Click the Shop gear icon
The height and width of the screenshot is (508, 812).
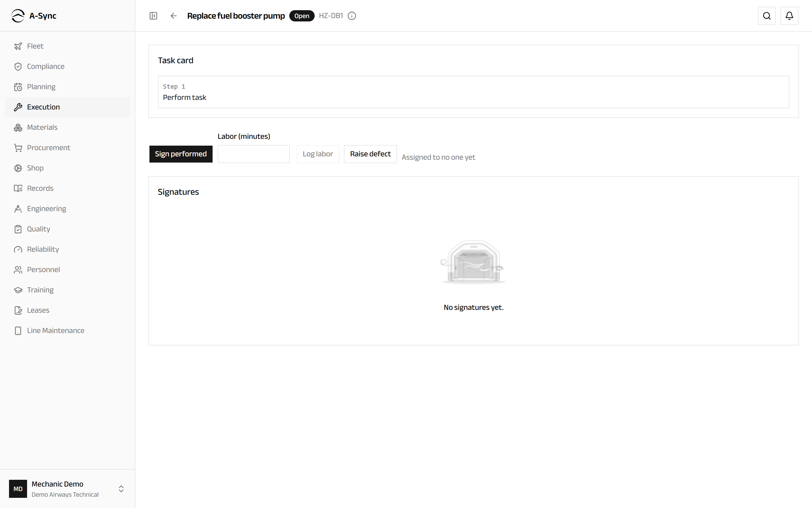click(x=18, y=168)
